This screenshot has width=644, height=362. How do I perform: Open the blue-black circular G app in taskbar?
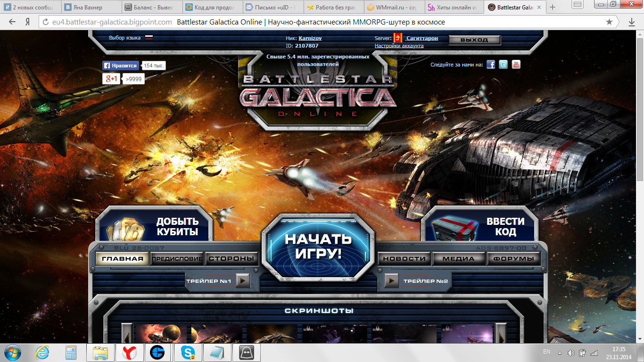tap(158, 353)
